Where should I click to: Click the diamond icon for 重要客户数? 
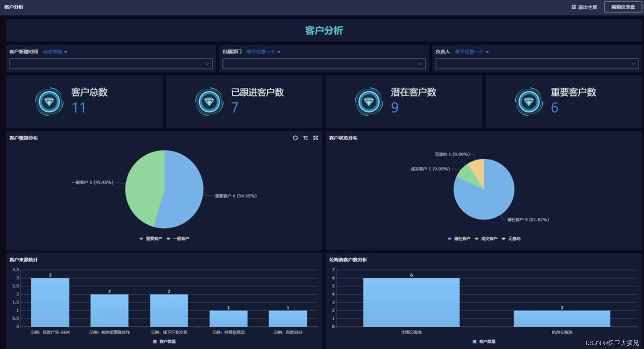[x=529, y=102]
